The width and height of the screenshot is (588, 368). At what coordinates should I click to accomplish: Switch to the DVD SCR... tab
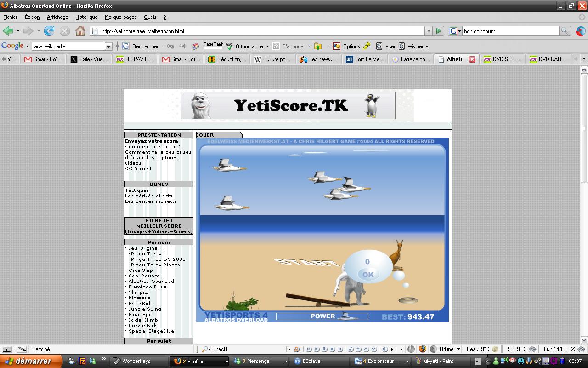pyautogui.click(x=502, y=59)
